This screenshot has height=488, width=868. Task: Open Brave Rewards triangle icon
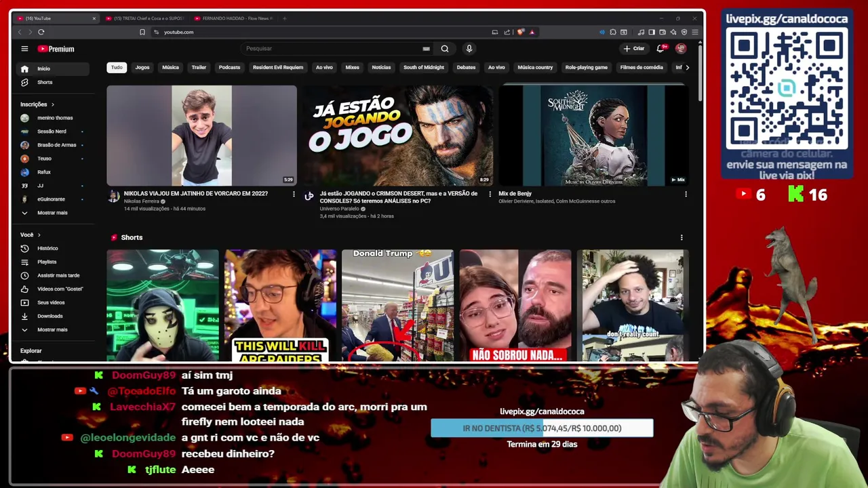point(532,32)
